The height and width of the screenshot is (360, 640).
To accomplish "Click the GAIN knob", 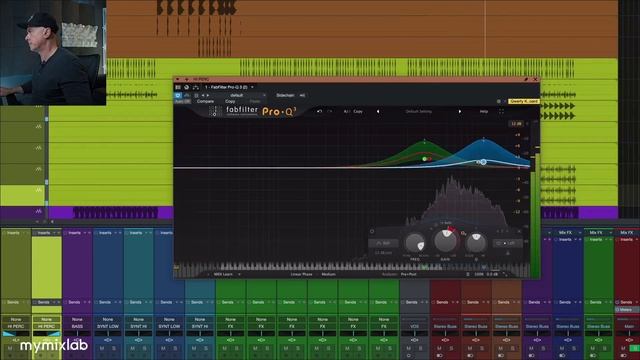I will click(445, 240).
